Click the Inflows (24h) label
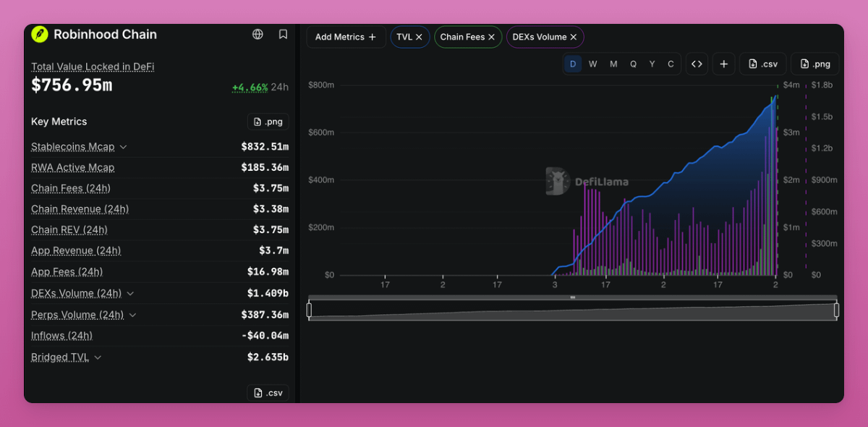 tap(61, 336)
